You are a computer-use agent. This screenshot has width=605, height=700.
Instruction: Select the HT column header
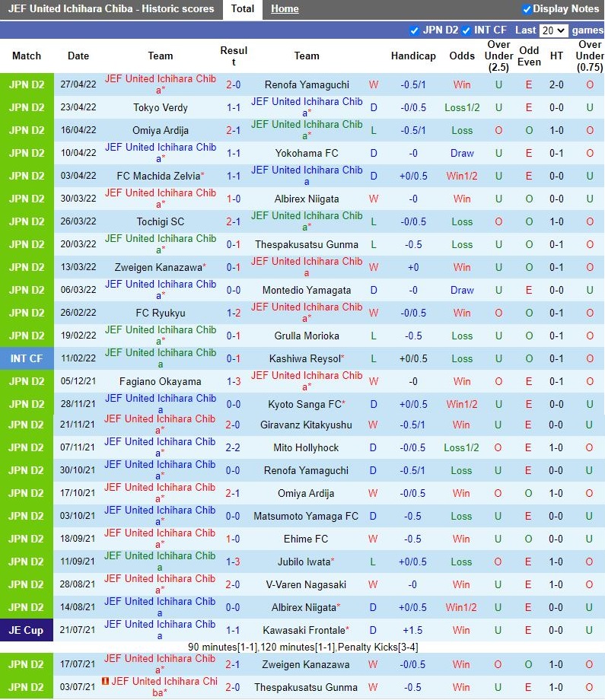(556, 56)
